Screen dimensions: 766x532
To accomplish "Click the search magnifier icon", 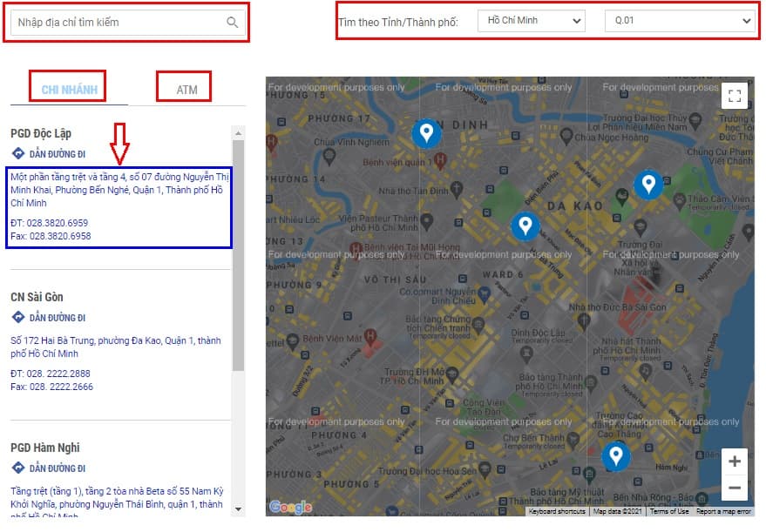I will pos(232,23).
